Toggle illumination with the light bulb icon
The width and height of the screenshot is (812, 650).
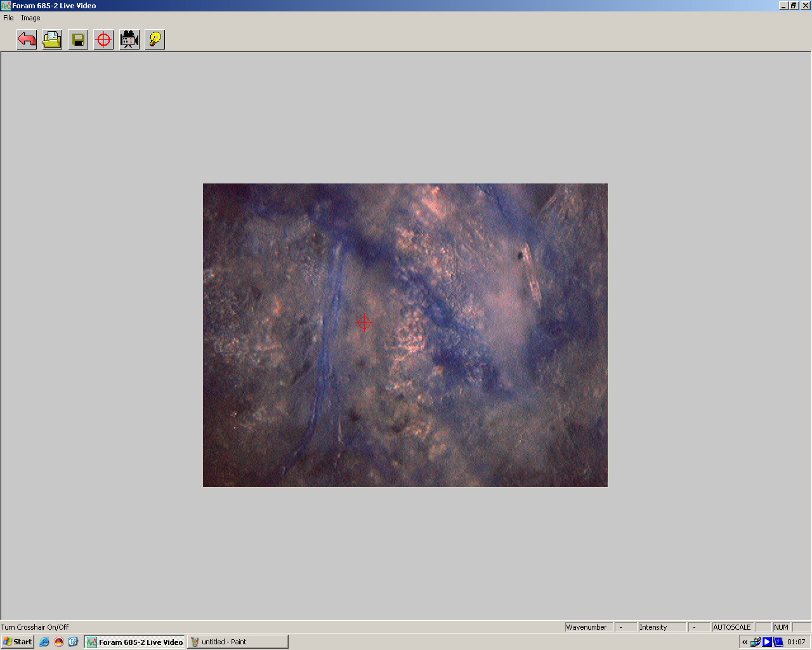[155, 40]
